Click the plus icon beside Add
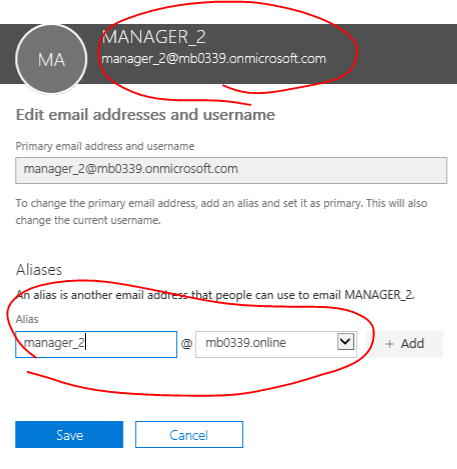 pos(389,344)
